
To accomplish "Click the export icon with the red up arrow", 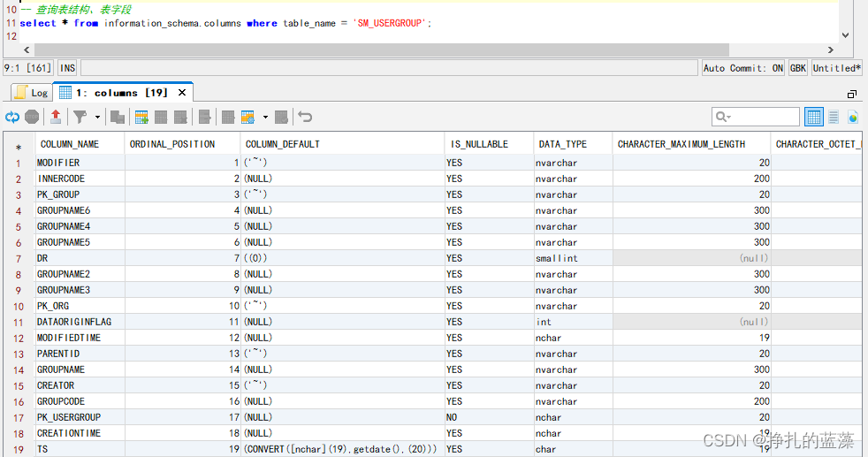I will click(56, 117).
